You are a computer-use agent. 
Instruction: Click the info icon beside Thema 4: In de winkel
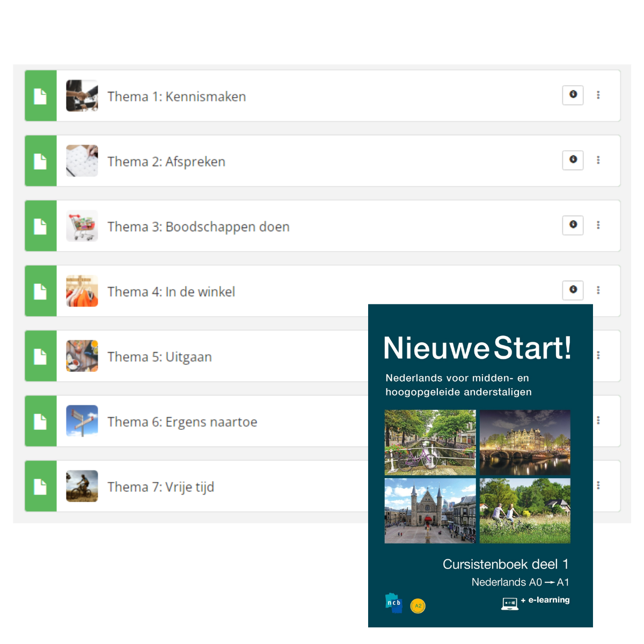click(573, 290)
